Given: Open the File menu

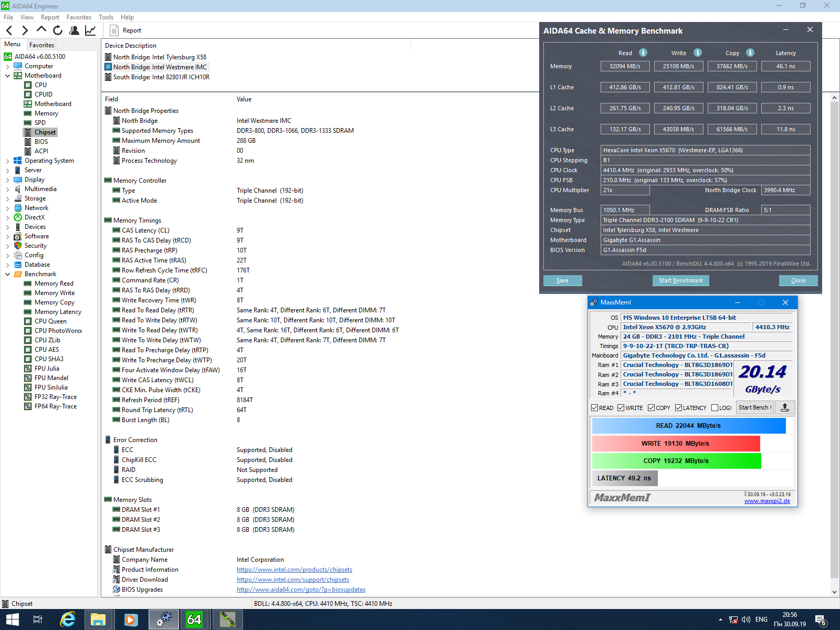Looking at the screenshot, I should pyautogui.click(x=8, y=17).
